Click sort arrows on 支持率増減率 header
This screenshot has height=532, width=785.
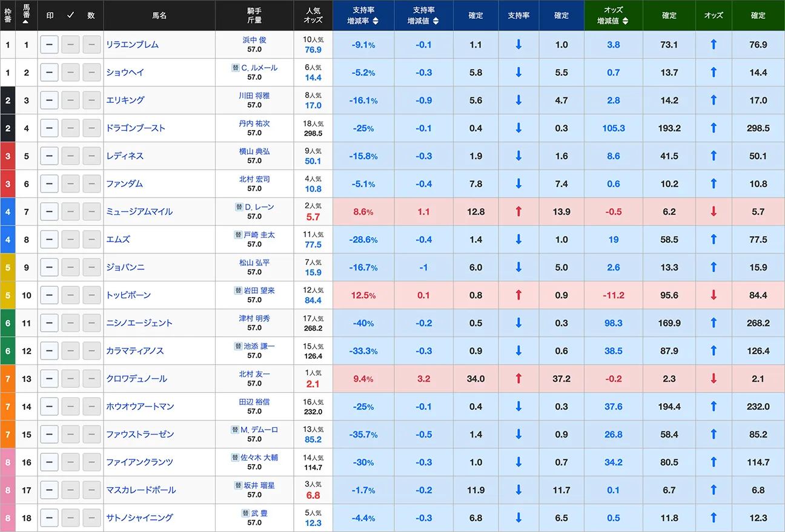point(376,21)
